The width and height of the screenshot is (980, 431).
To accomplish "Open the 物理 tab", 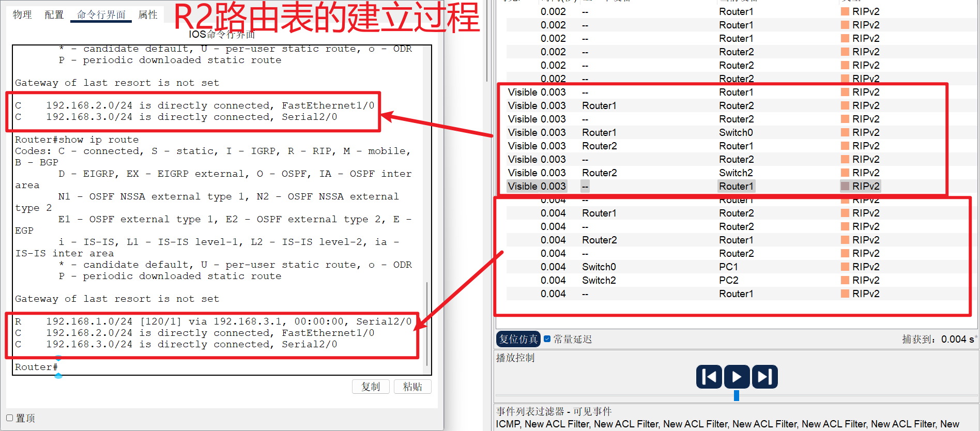I will coord(22,14).
